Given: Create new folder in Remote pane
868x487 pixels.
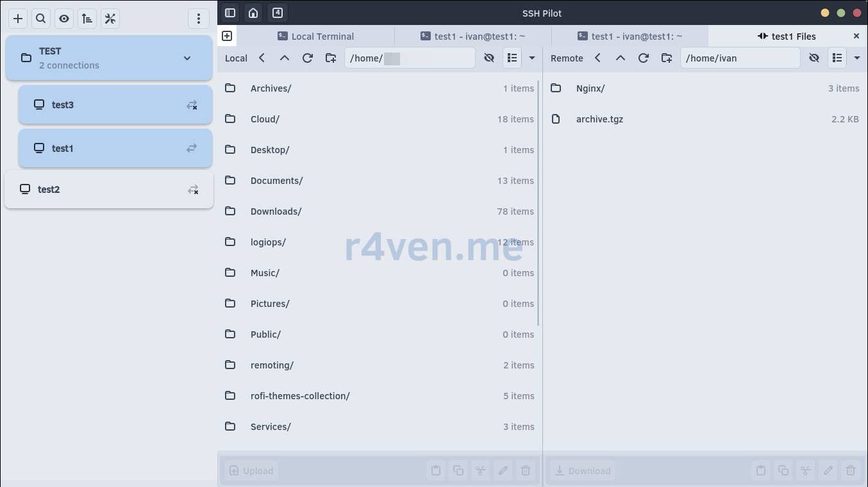Looking at the screenshot, I should pyautogui.click(x=667, y=58).
